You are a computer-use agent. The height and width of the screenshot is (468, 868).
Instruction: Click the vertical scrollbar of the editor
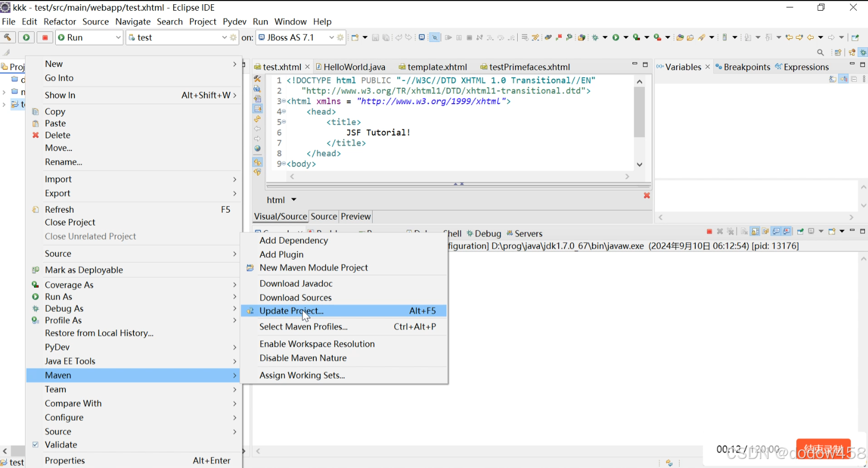click(x=639, y=112)
